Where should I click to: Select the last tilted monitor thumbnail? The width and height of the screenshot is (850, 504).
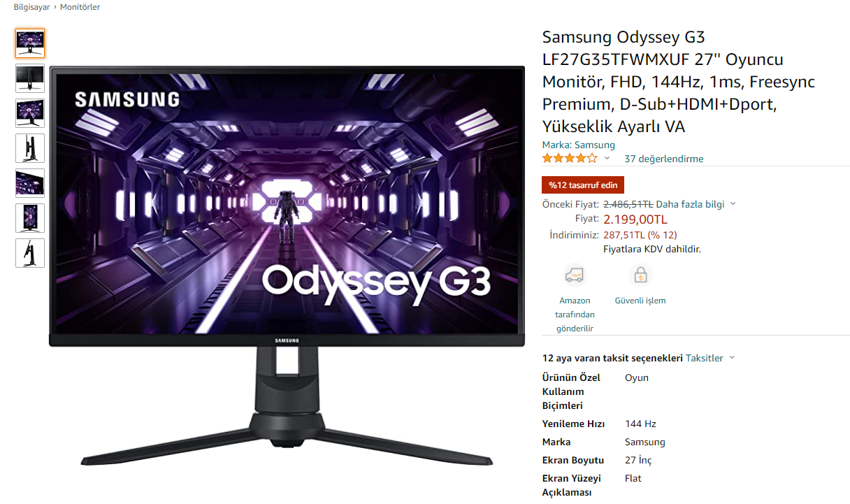30,253
